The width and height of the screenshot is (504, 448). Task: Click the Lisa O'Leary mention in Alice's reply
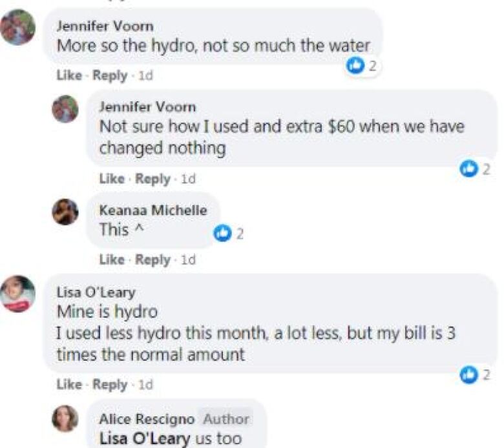(x=144, y=438)
